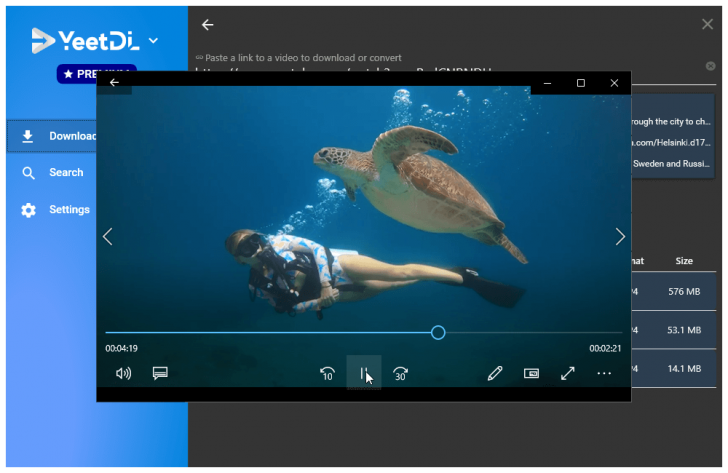
Task: Switch to mini player view
Action: pos(531,373)
